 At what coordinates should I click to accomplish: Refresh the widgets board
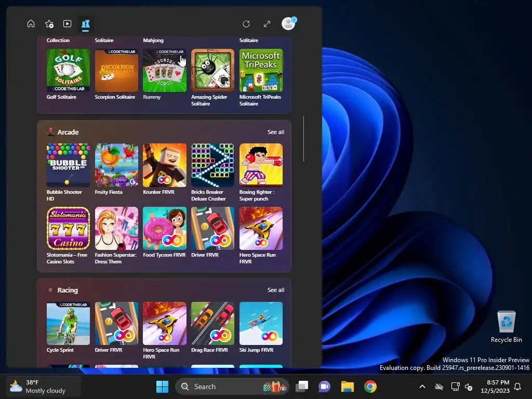pos(246,24)
